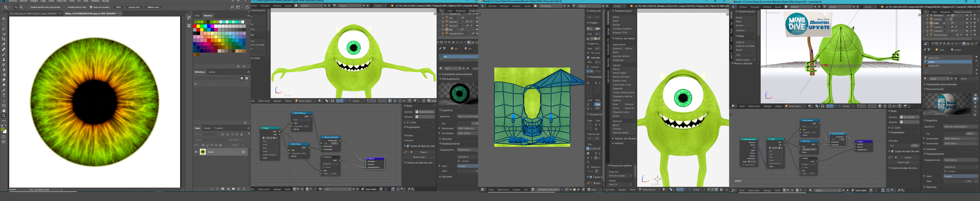Open the UVs menu in the UV editor footer
Screen dimensions: 980x201
pyautogui.click(x=526, y=190)
